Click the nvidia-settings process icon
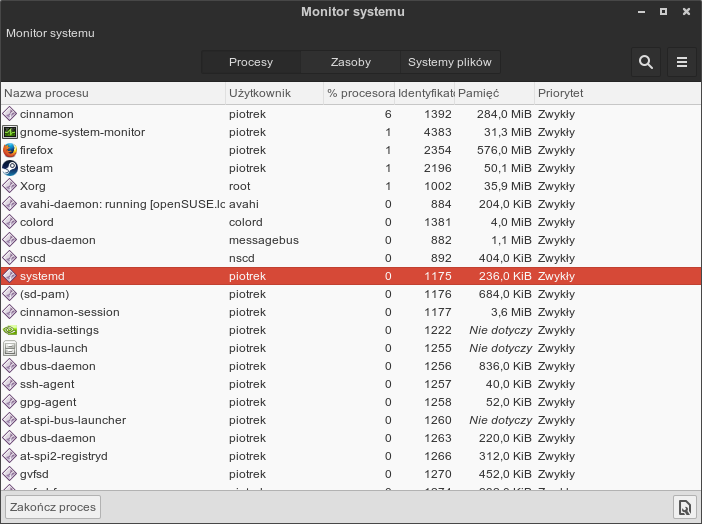 click(10, 330)
